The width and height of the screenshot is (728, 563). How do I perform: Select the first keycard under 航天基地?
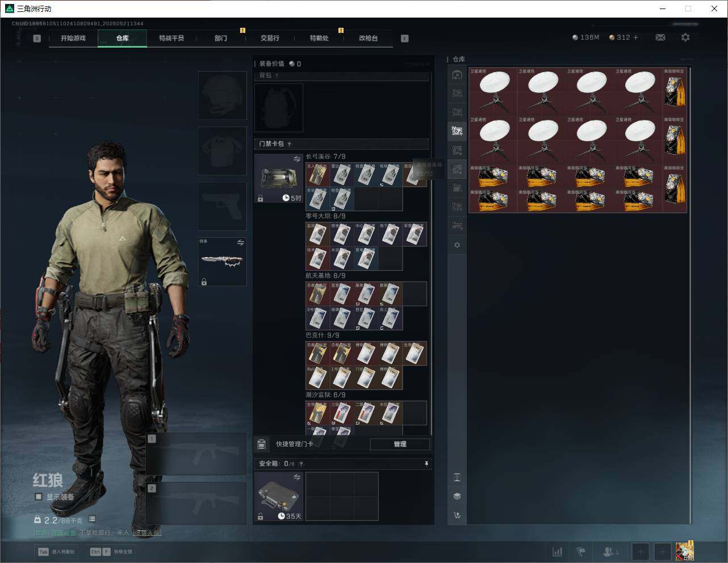317,294
